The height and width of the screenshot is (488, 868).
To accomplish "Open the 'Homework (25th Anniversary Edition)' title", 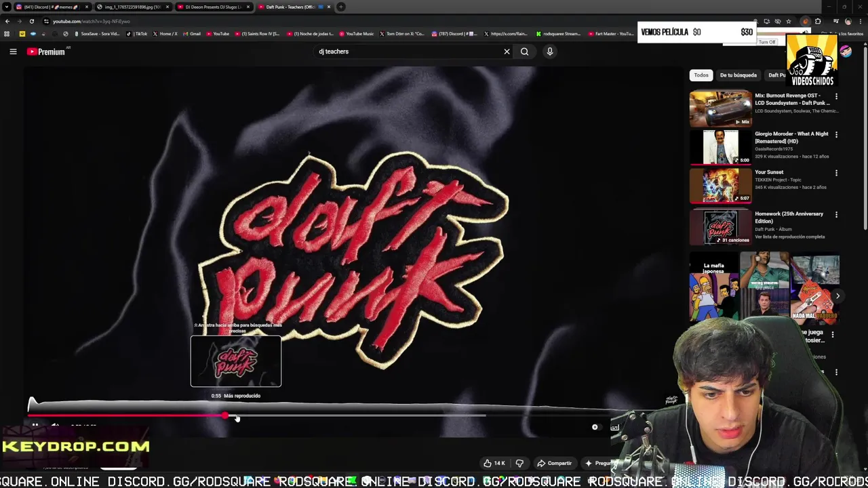I will (789, 218).
